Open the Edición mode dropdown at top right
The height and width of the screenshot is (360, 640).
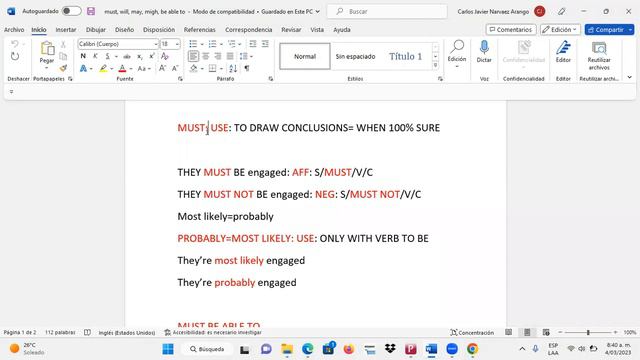pos(560,29)
